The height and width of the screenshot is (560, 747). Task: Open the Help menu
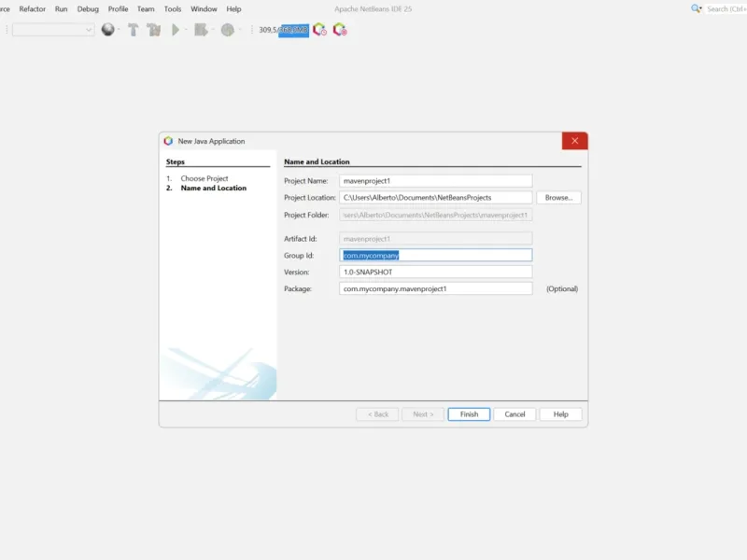233,9
